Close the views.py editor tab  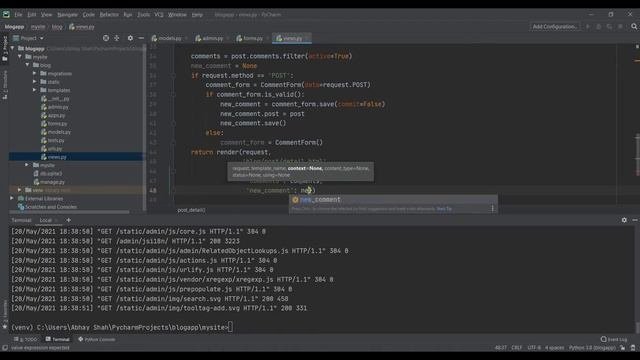(x=308, y=38)
